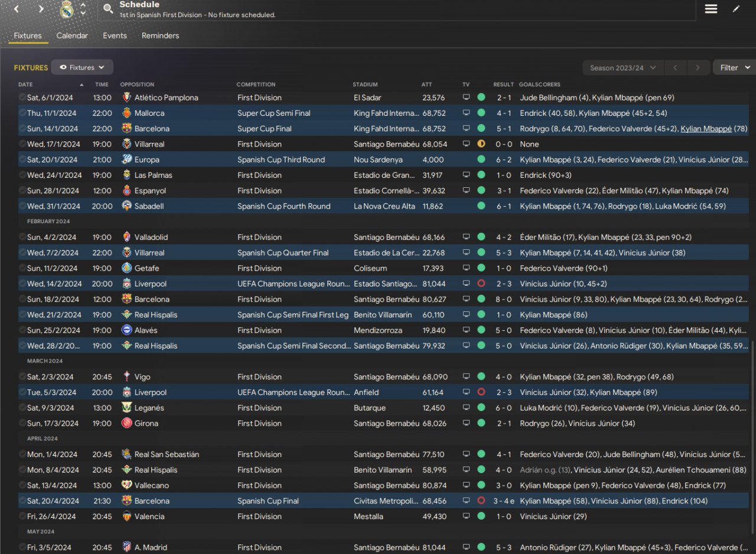Click the Spanish Cup Quarter Final competition
The image size is (756, 554).
pyautogui.click(x=283, y=253)
